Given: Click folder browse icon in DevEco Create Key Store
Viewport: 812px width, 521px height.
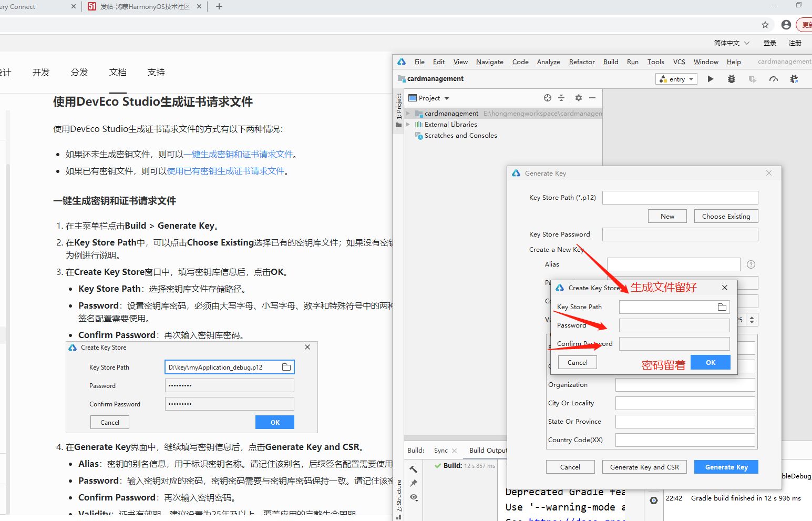Looking at the screenshot, I should (x=722, y=307).
